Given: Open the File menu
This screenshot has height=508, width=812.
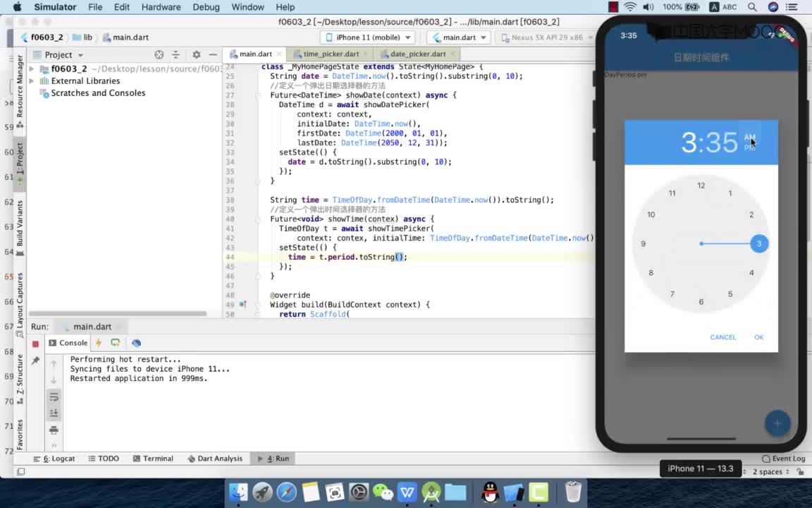Looking at the screenshot, I should coord(95,7).
